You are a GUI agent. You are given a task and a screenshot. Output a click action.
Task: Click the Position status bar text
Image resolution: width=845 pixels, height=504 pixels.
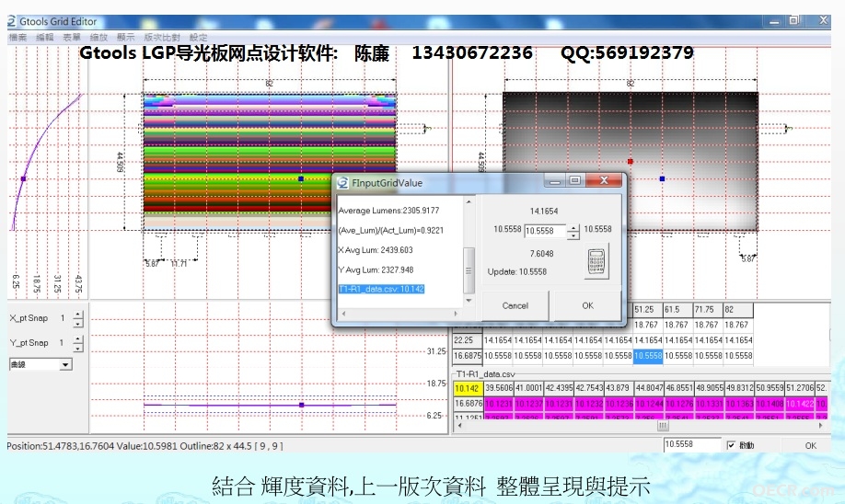tap(145, 446)
